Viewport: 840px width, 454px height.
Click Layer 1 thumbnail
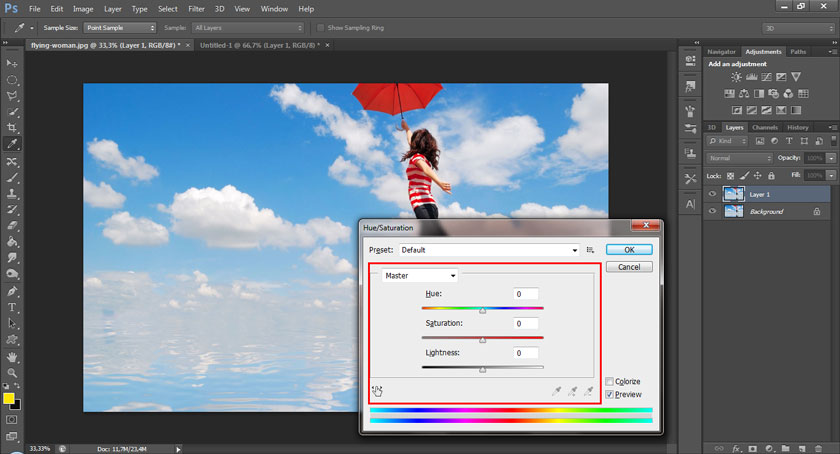(x=734, y=194)
